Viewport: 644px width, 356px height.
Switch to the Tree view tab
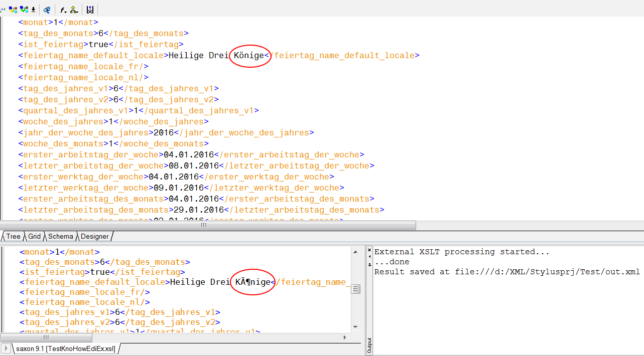coord(13,236)
